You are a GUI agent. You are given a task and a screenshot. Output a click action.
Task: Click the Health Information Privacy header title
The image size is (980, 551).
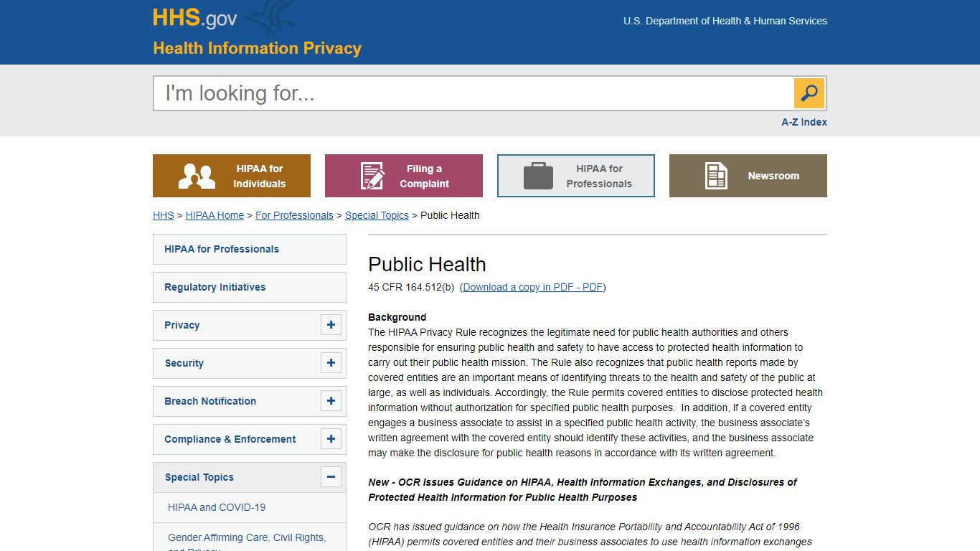tap(257, 48)
